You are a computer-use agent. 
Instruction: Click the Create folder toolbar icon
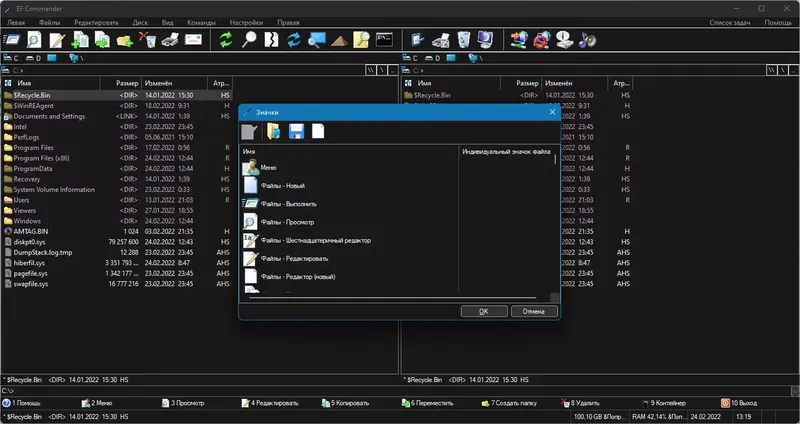pos(124,40)
